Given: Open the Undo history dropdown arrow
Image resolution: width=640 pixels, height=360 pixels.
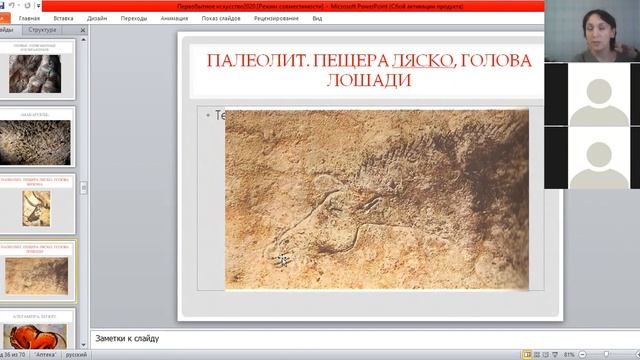Looking at the screenshot, I should click(x=18, y=6).
